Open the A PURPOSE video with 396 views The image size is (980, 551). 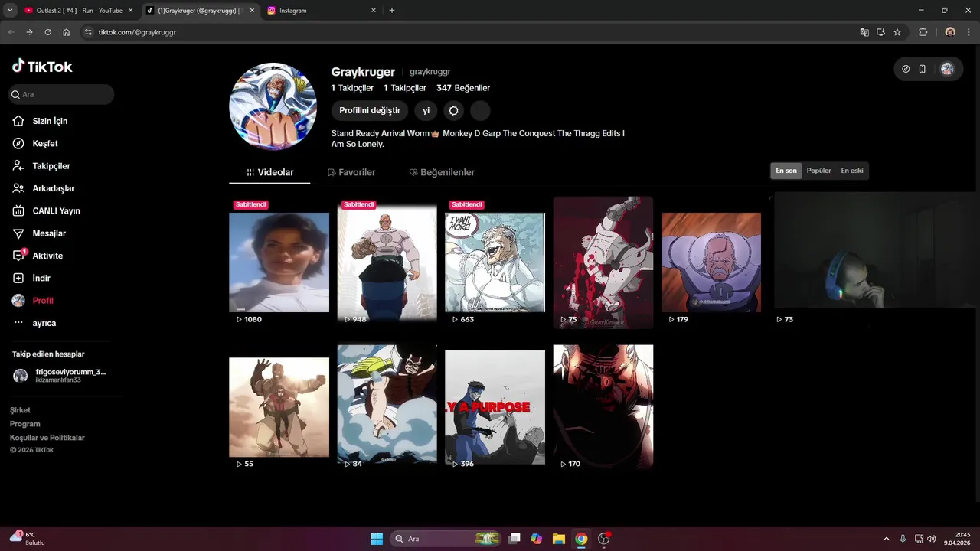(495, 407)
